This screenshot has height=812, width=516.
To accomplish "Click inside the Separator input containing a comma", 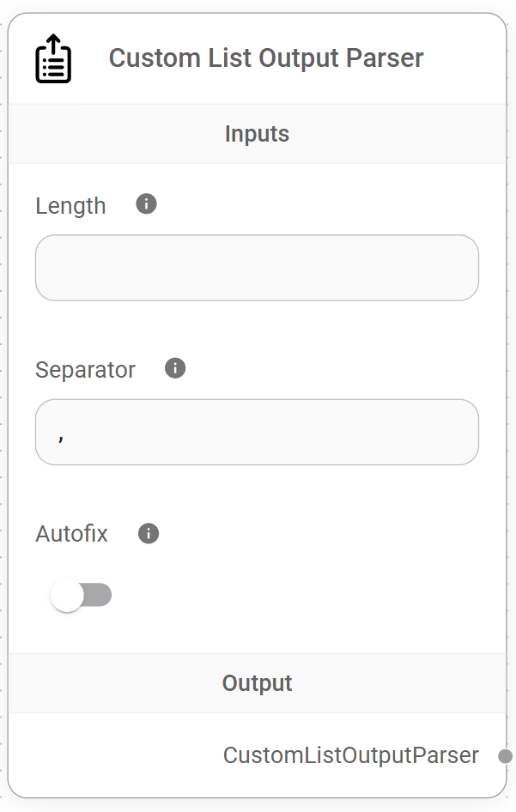I will (x=257, y=432).
